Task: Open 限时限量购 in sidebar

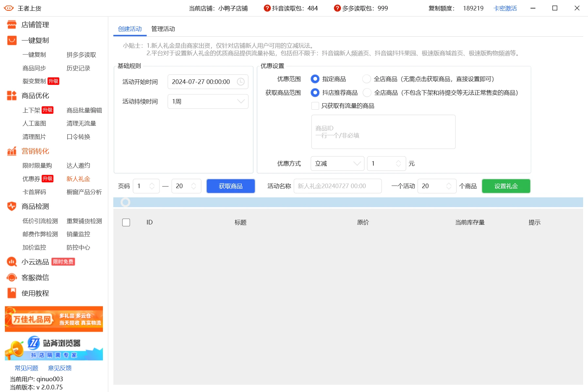Action: 37,165
